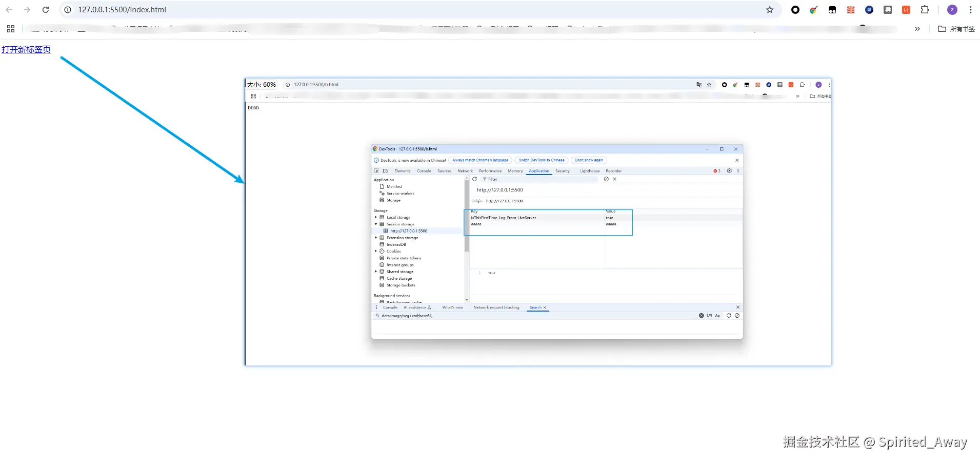This screenshot has height=462, width=980.
Task: Switch to the Lighthouse tab in DevTools
Action: (590, 171)
